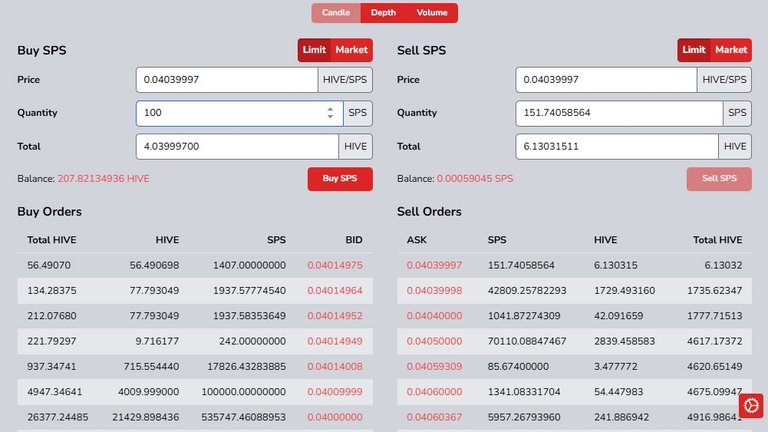Click Total HIVE header in Buy Orders
This screenshot has height=432, width=768.
click(52, 240)
